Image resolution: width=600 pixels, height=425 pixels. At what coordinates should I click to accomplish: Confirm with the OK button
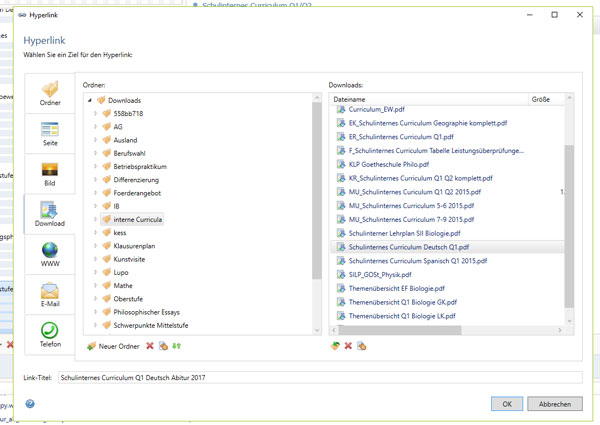(x=507, y=404)
